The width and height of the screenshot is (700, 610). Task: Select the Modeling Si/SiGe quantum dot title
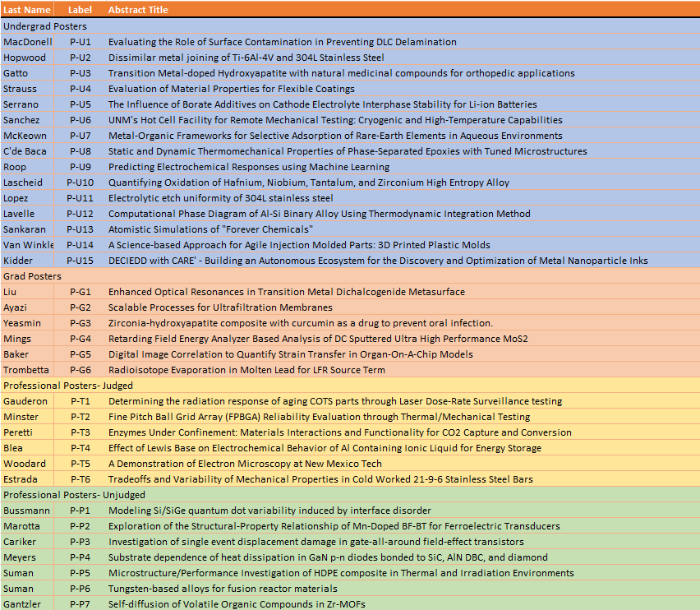pyautogui.click(x=269, y=511)
